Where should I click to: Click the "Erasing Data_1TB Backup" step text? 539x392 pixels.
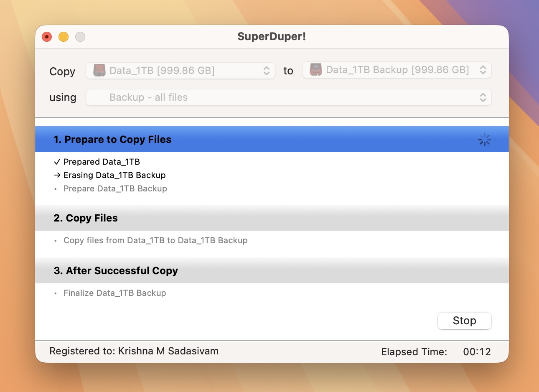click(x=114, y=175)
